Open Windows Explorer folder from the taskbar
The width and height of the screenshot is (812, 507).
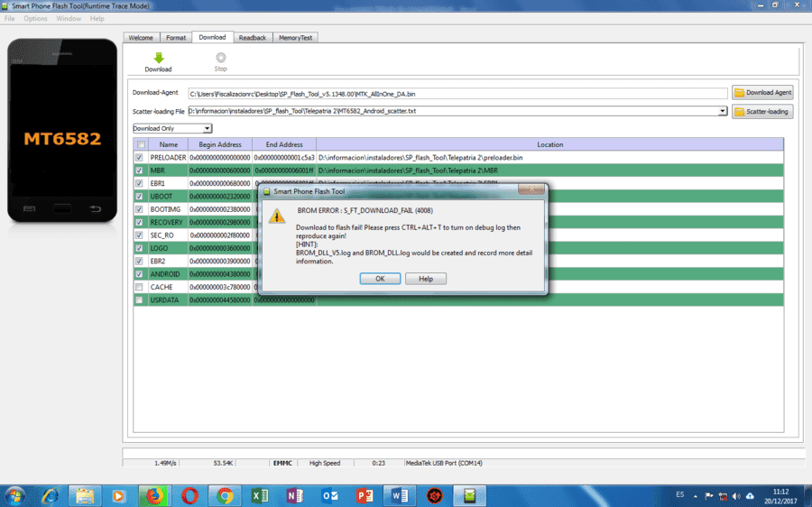point(85,496)
